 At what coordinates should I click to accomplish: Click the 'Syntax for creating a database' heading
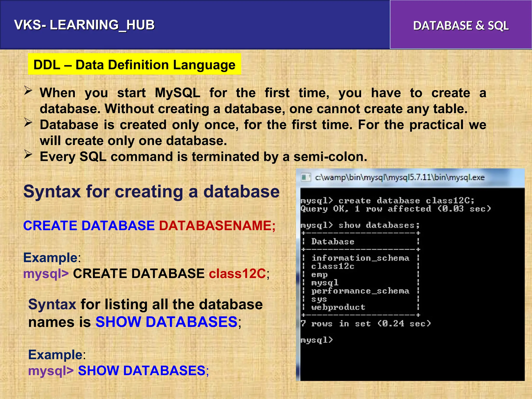(x=151, y=191)
